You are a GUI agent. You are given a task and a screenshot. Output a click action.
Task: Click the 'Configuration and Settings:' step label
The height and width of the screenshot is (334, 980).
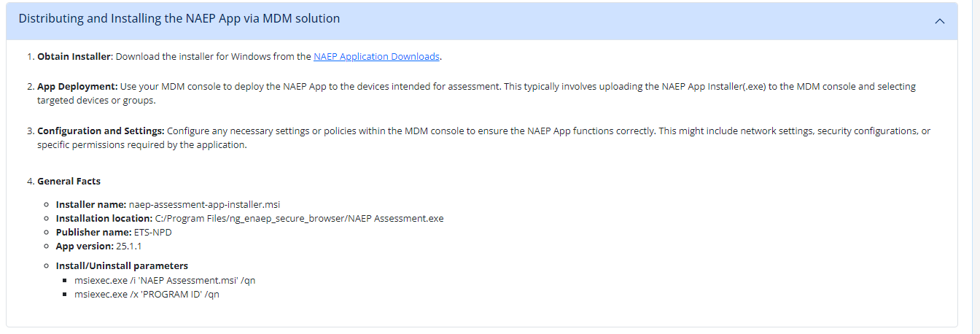(101, 131)
